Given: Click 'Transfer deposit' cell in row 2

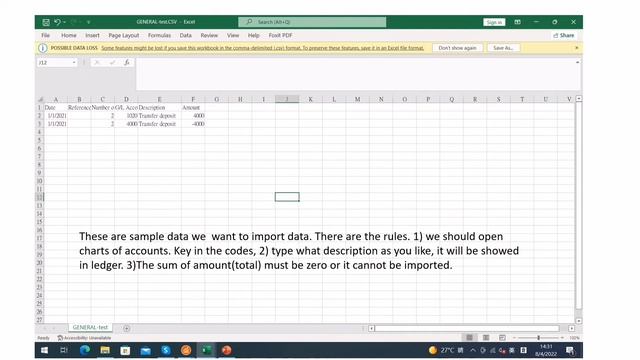Looking at the screenshot, I should [160, 116].
